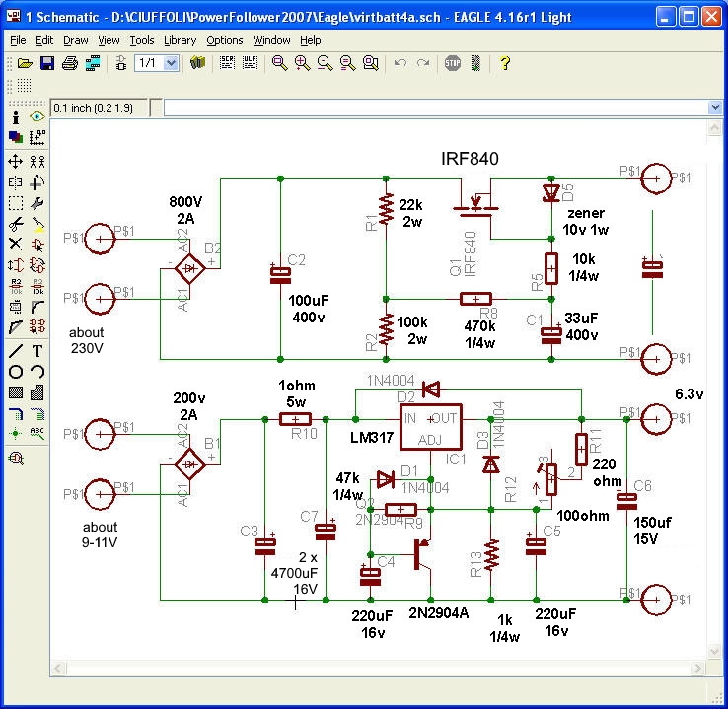Image resolution: width=728 pixels, height=709 pixels.
Task: Click the zoom-in magnifier icon
Action: coord(302,63)
